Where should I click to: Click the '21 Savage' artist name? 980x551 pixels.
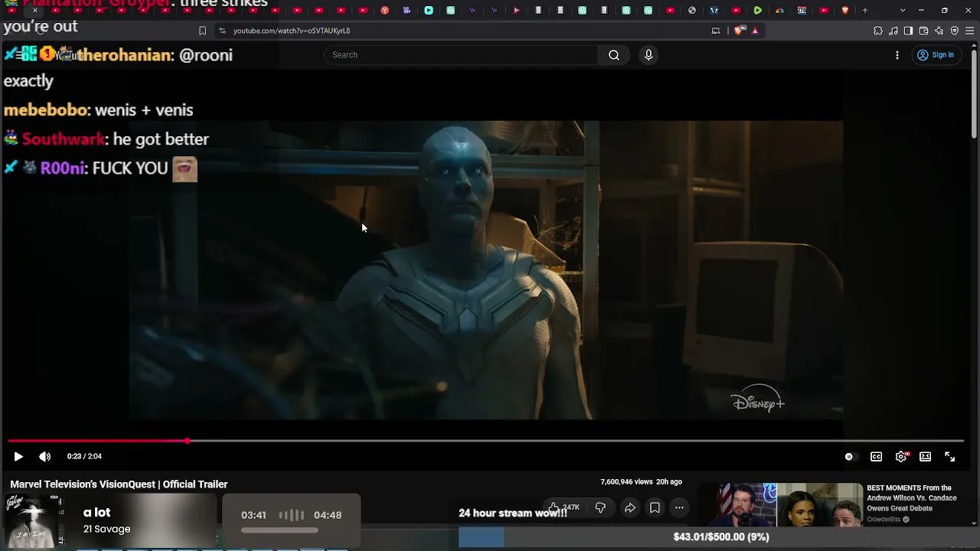point(107,529)
